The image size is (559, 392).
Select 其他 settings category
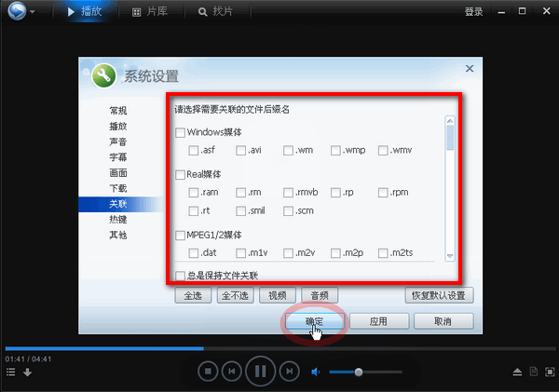click(x=118, y=235)
